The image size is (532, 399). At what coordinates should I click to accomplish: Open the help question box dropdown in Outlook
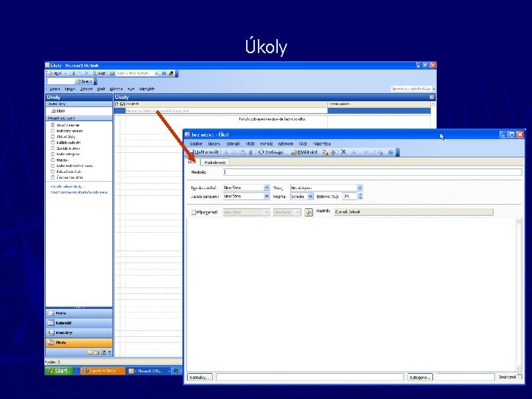point(434,89)
